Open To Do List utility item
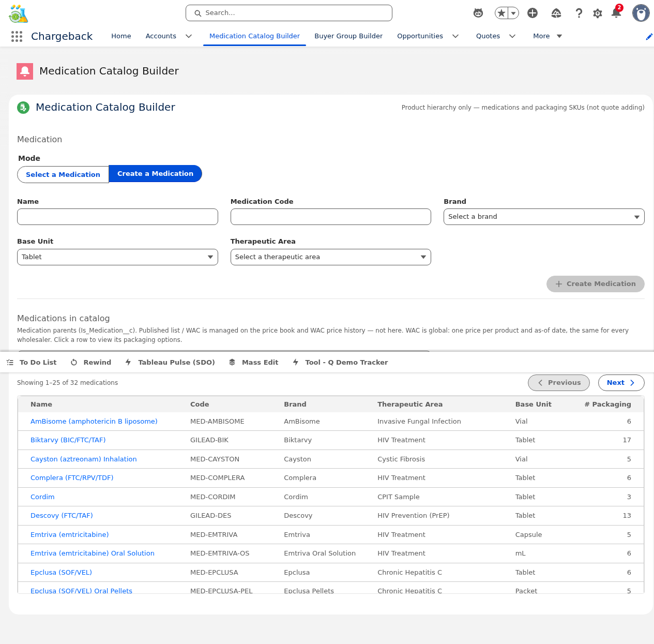This screenshot has height=644, width=654. click(32, 362)
